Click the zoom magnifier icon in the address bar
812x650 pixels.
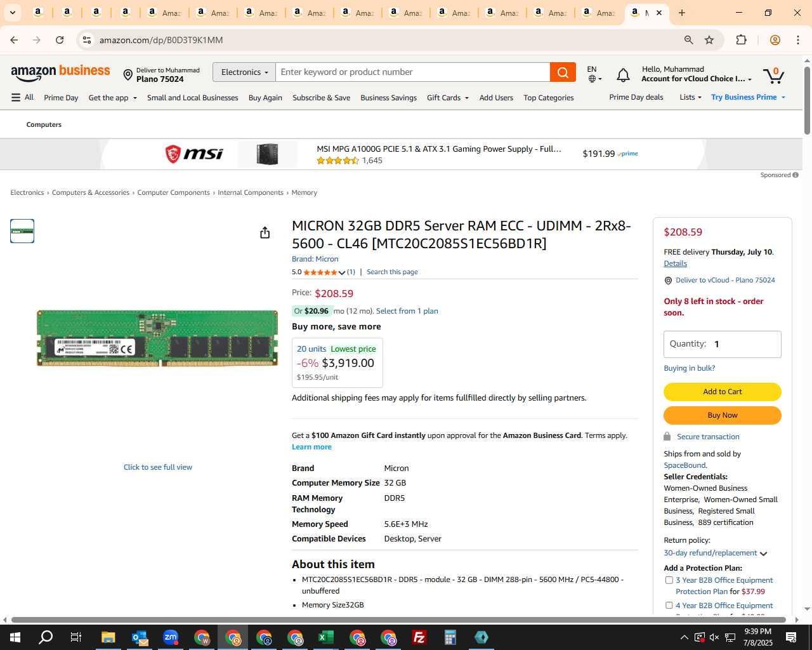(688, 40)
